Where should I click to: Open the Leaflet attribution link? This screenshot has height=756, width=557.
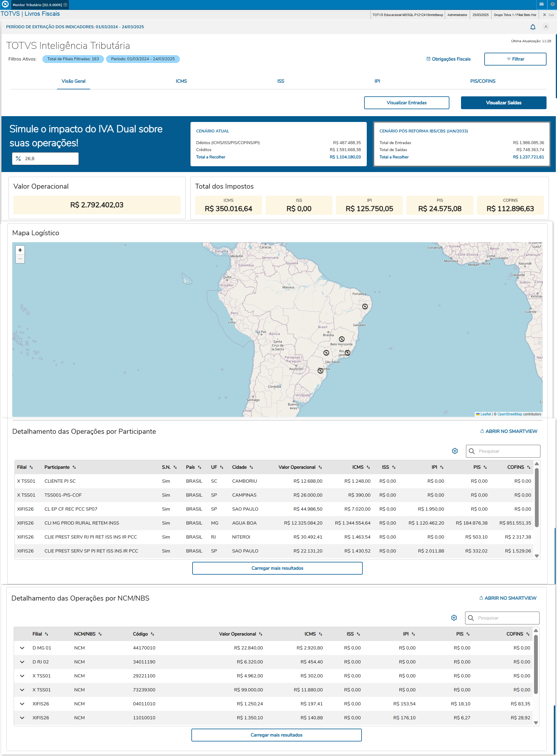click(x=485, y=414)
